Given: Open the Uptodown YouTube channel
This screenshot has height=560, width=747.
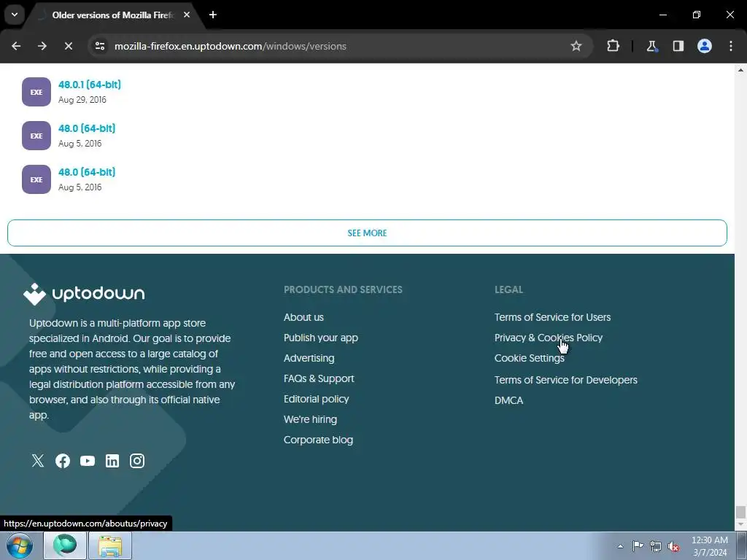Looking at the screenshot, I should 88,461.
